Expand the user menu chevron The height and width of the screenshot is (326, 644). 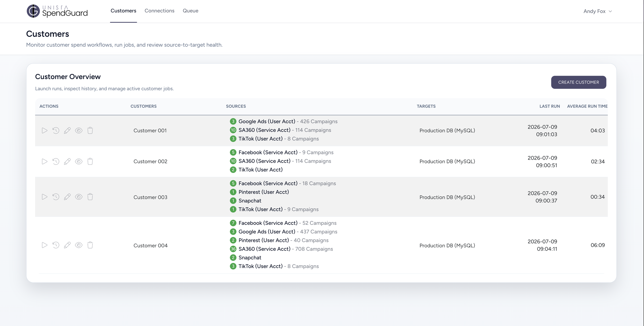(610, 11)
